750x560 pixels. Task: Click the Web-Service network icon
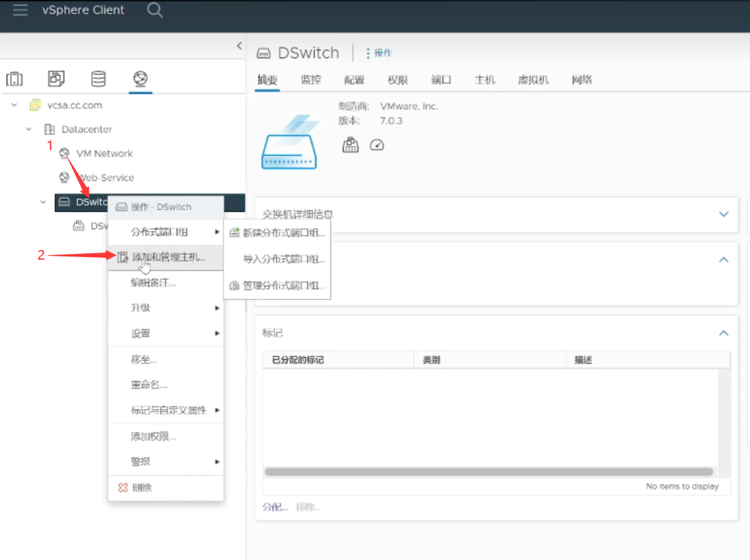pyautogui.click(x=64, y=177)
